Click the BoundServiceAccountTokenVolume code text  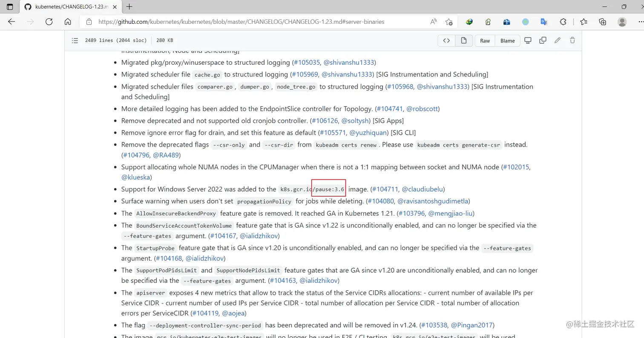(x=184, y=225)
